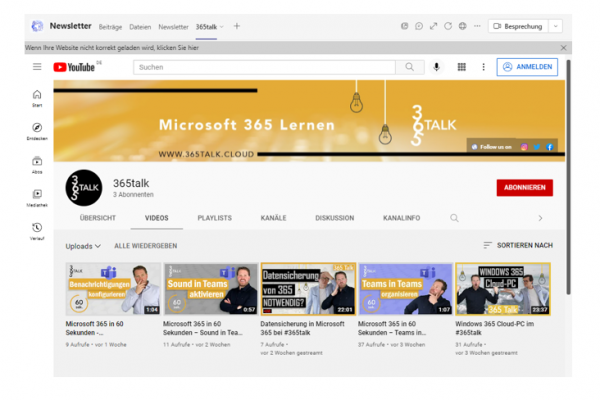Click title Datensicherung in Microsoft 365 bei #365talk
600x400 pixels.
tap(302, 328)
